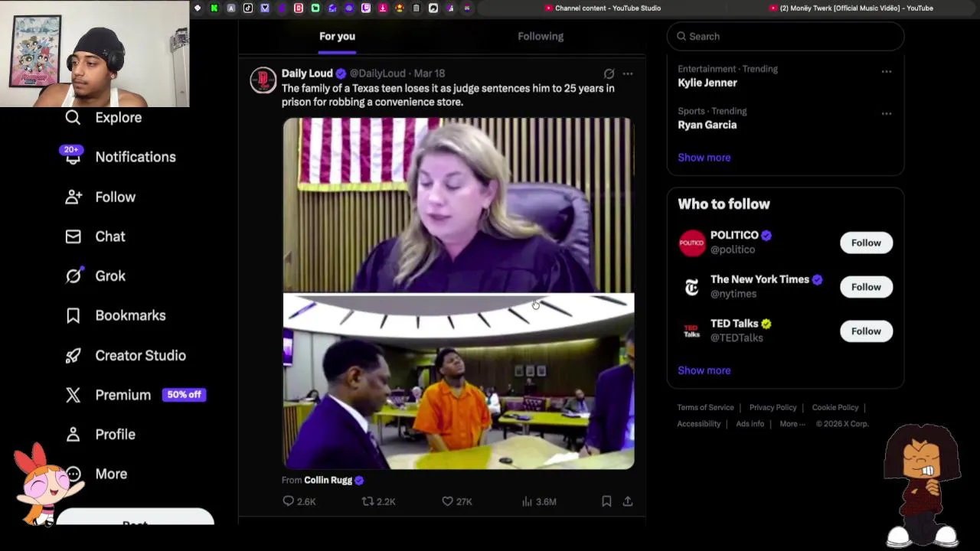
Task: Click the reply icon showing 2.6K
Action: pos(289,501)
